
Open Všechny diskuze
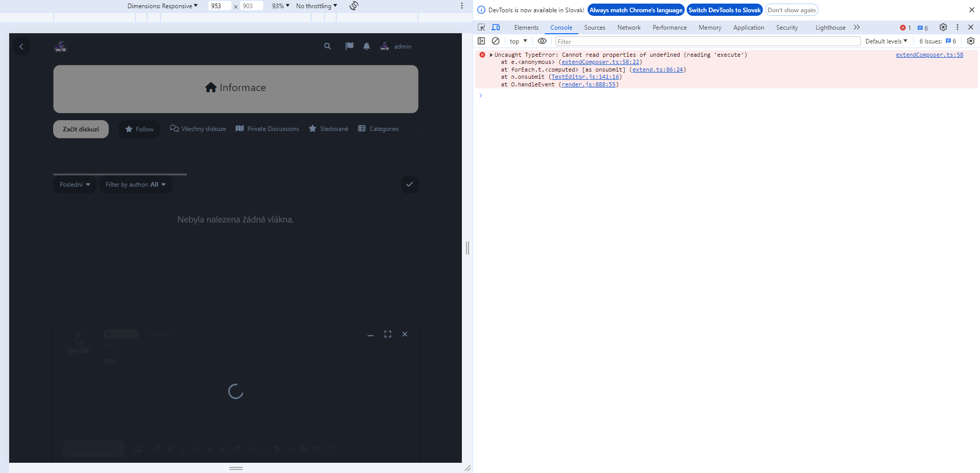tap(198, 129)
